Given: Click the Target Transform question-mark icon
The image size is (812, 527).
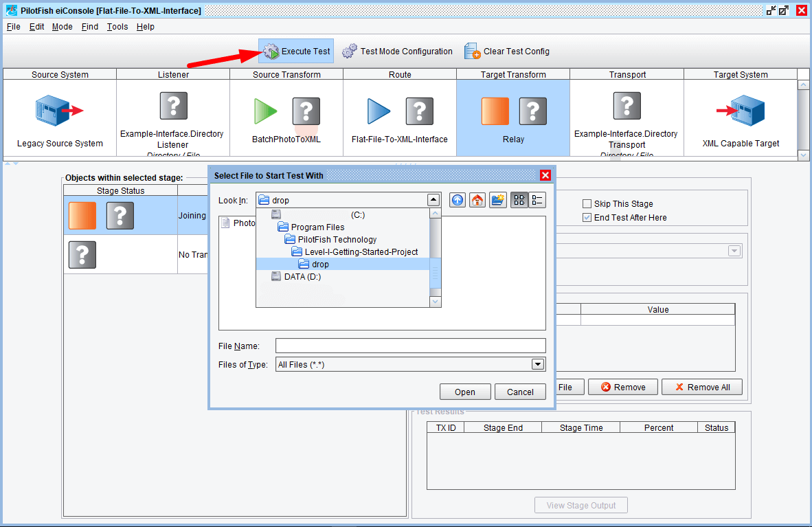Looking at the screenshot, I should [x=533, y=111].
